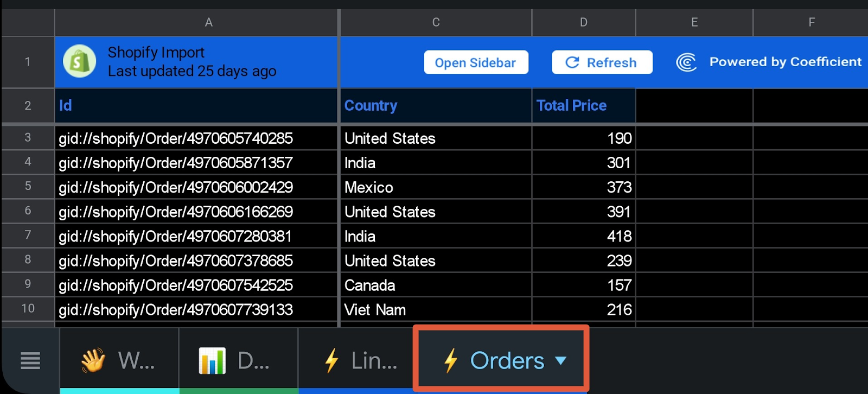Screen dimensions: 868x394
Task: Select India cell in row 4
Action: click(436, 162)
